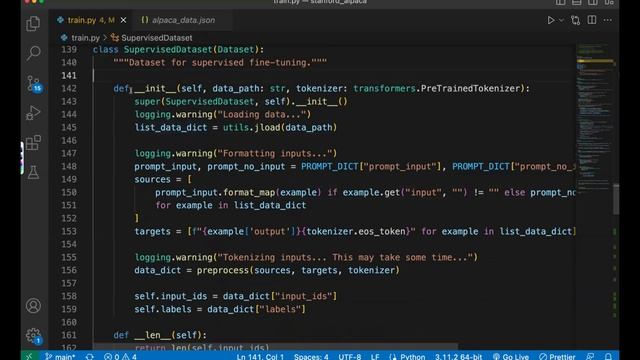Open the run options dropdown arrow

(x=561, y=20)
